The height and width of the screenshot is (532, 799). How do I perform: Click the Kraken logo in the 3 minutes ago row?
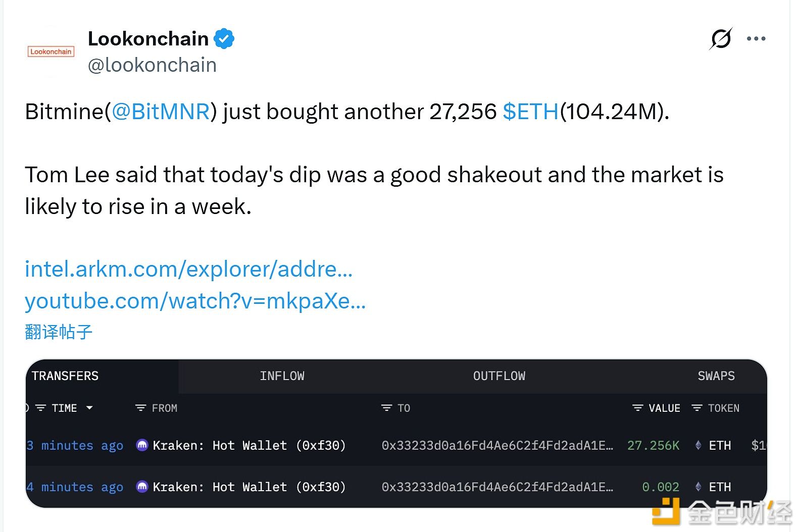pyautogui.click(x=142, y=445)
